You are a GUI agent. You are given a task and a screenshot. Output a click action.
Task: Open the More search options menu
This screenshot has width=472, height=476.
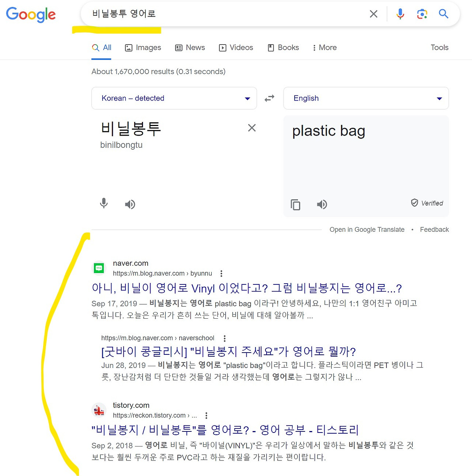point(324,48)
